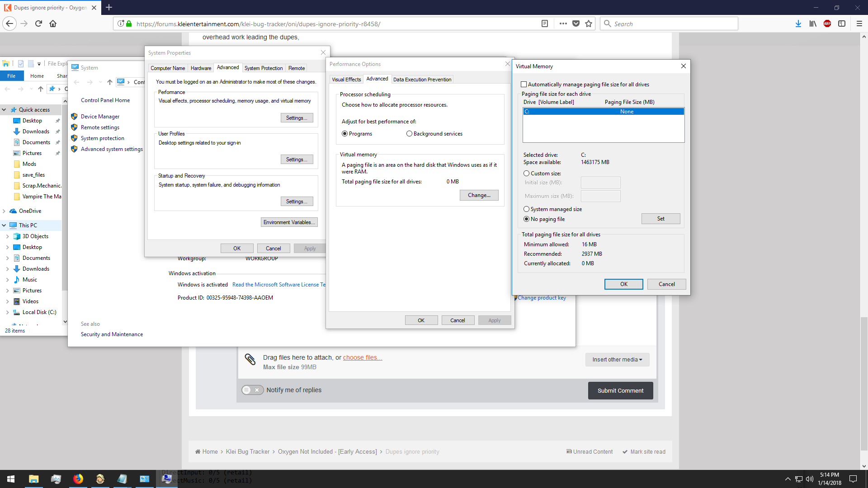The image size is (868, 488).
Task: Expand Local Disk (C:) in tree
Action: (x=7, y=312)
